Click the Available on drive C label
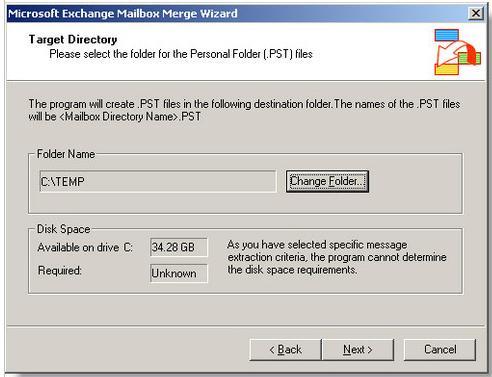This screenshot has width=492, height=377. click(85, 247)
